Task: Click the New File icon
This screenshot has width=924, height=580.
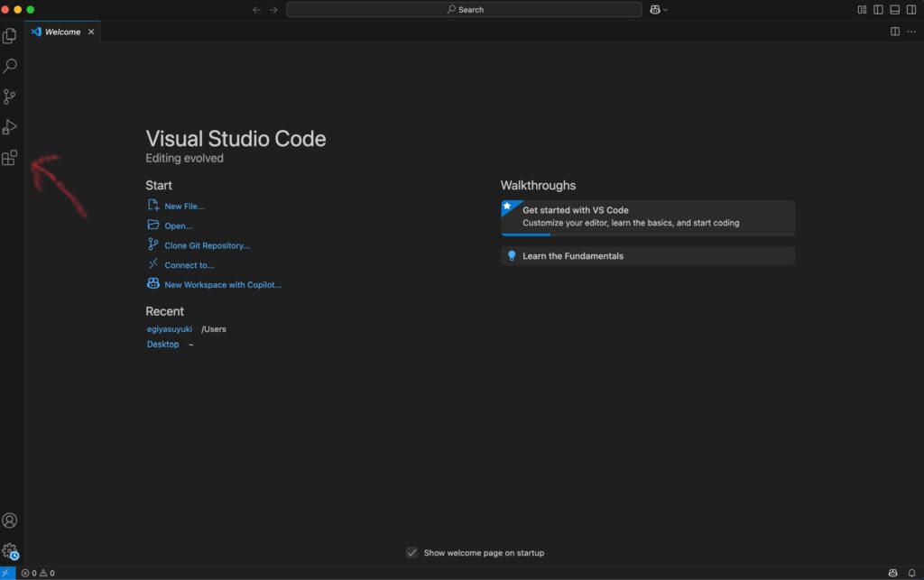Action: coord(153,205)
